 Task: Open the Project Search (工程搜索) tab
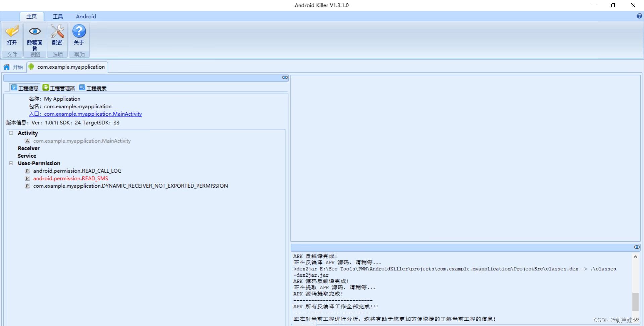click(x=93, y=88)
